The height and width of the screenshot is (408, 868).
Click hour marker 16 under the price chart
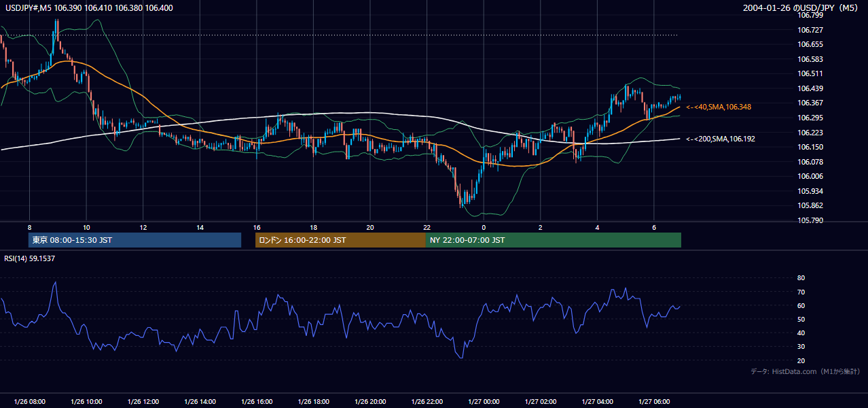pos(256,227)
